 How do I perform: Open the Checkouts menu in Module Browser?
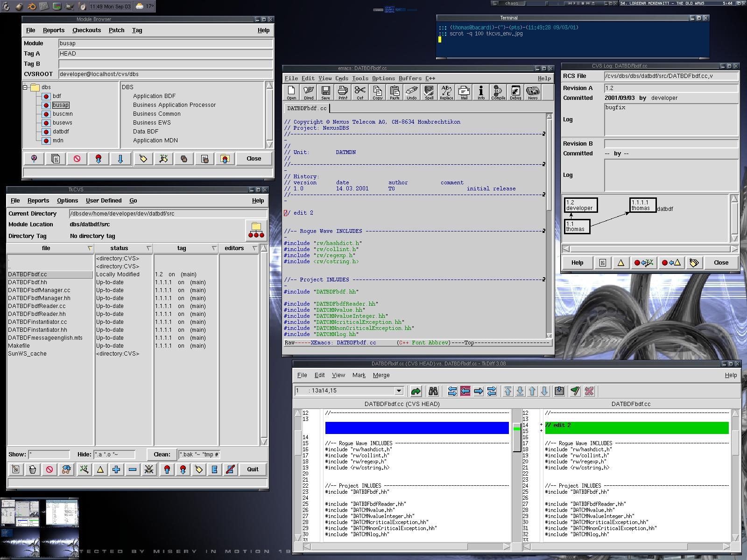(86, 30)
